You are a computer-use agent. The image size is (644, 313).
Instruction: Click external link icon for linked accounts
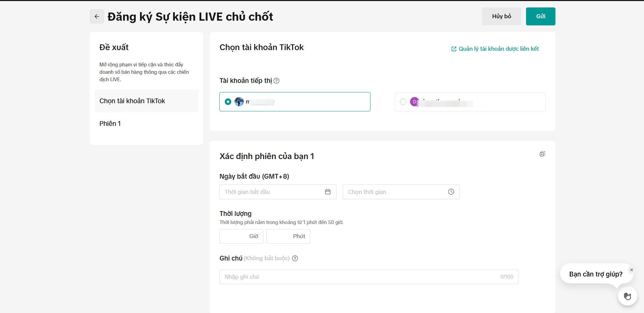coord(454,49)
